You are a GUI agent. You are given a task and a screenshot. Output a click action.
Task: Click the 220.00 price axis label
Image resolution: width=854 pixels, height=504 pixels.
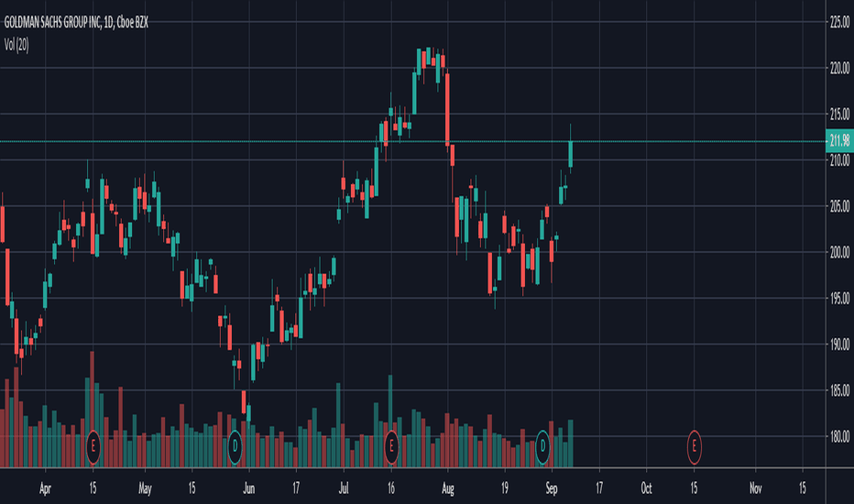pyautogui.click(x=839, y=68)
